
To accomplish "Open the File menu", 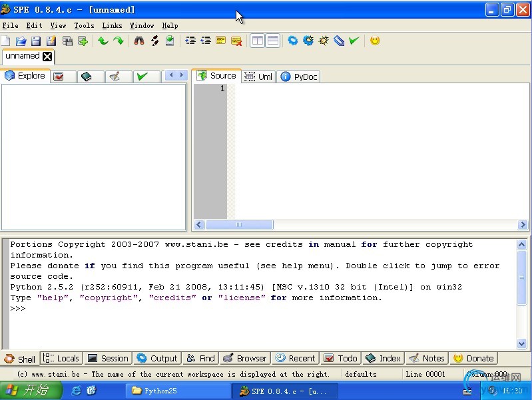I will click(10, 26).
